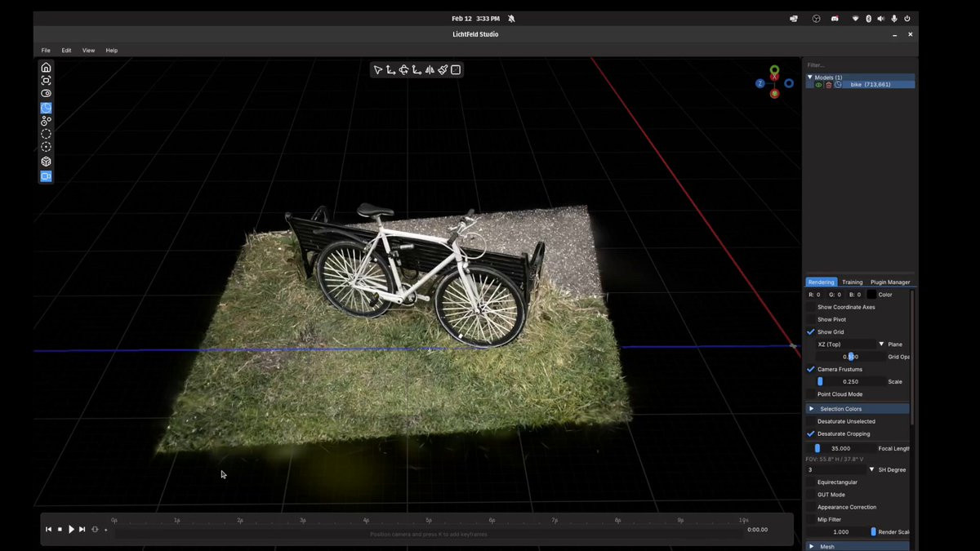Choose the brush tool in top toolbar

point(443,70)
